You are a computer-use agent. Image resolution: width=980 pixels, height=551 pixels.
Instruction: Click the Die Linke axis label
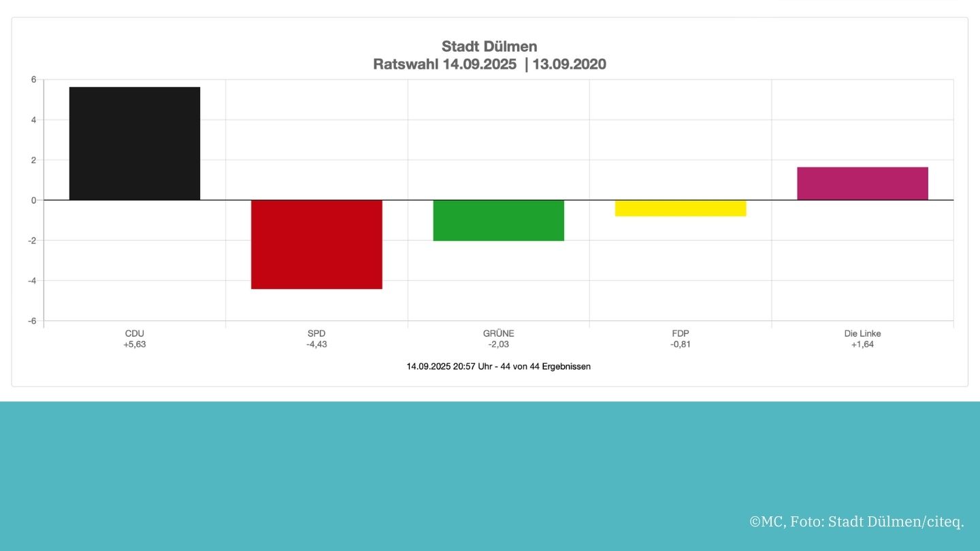coord(862,333)
